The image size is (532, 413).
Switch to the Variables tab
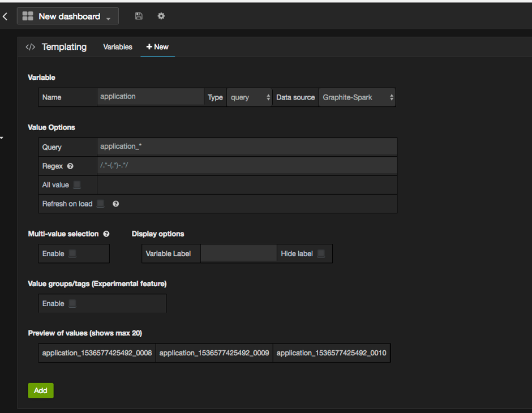point(118,47)
